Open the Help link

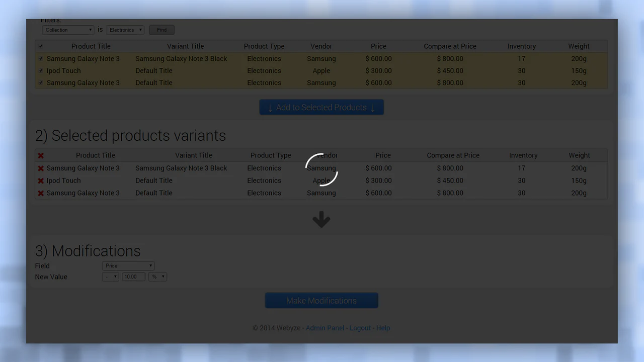coord(383,328)
